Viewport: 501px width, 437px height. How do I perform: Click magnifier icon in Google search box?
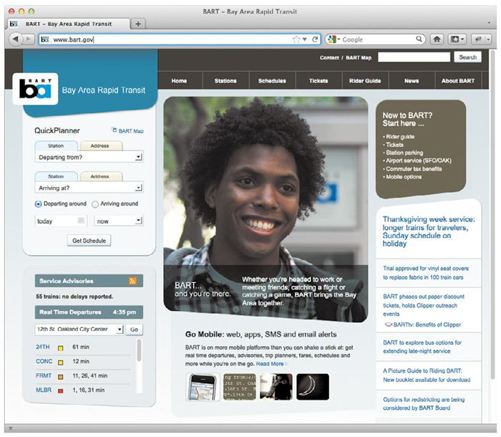pos(419,39)
